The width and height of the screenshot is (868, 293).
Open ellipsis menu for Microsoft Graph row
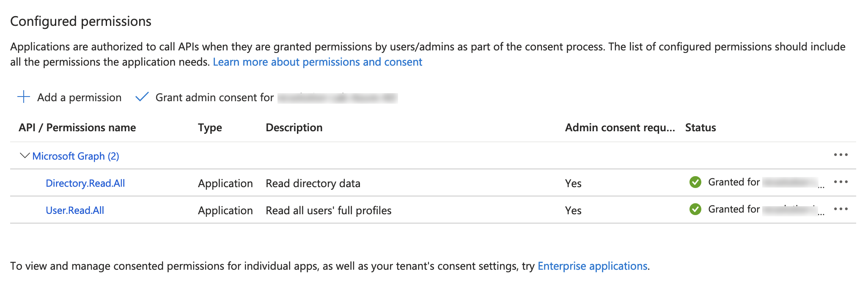(841, 155)
